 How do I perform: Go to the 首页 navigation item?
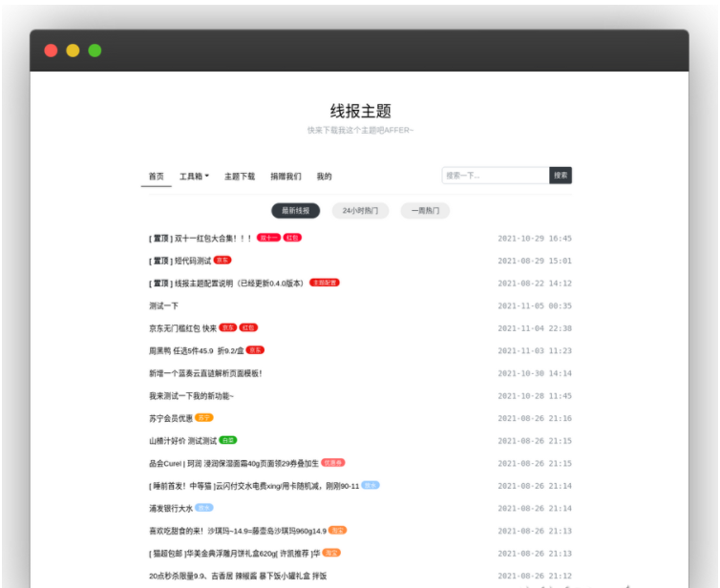(156, 177)
